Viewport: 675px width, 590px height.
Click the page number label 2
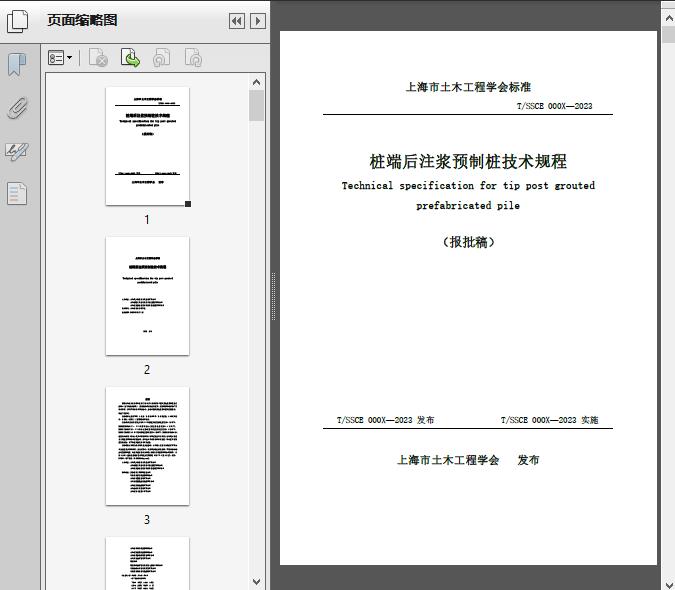(147, 370)
